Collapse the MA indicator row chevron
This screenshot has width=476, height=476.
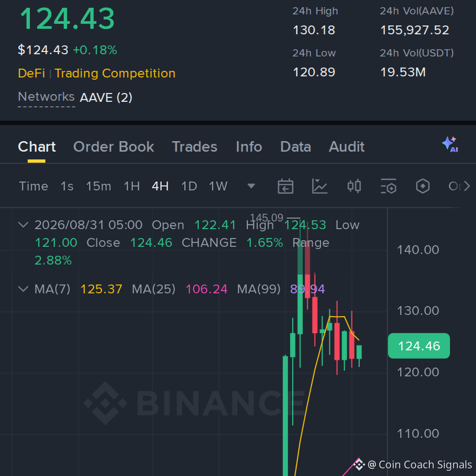click(23, 289)
